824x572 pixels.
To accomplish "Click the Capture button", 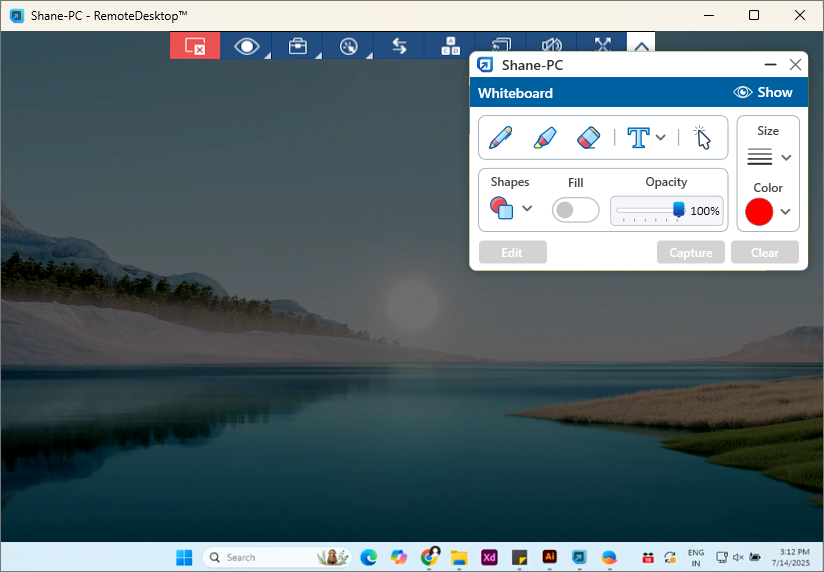I will click(x=690, y=252).
